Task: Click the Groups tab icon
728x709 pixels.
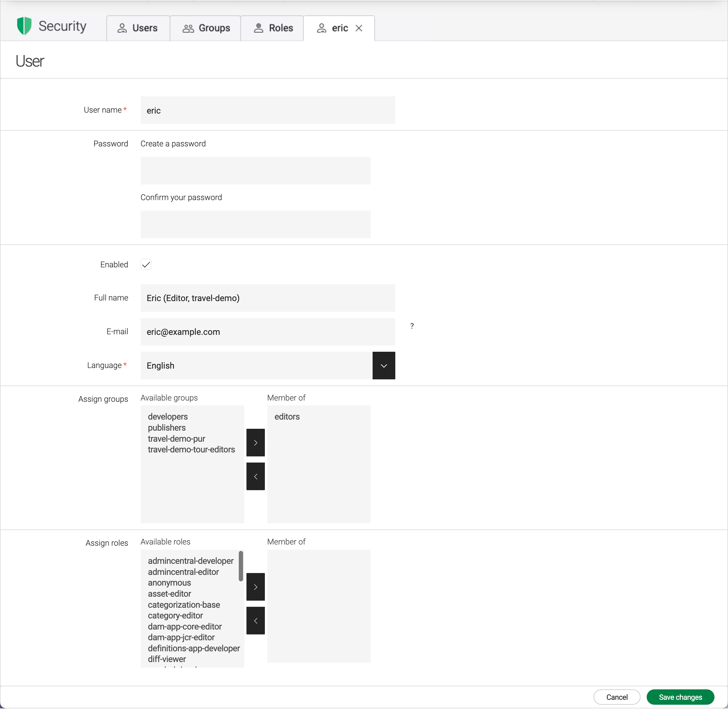Action: [189, 28]
